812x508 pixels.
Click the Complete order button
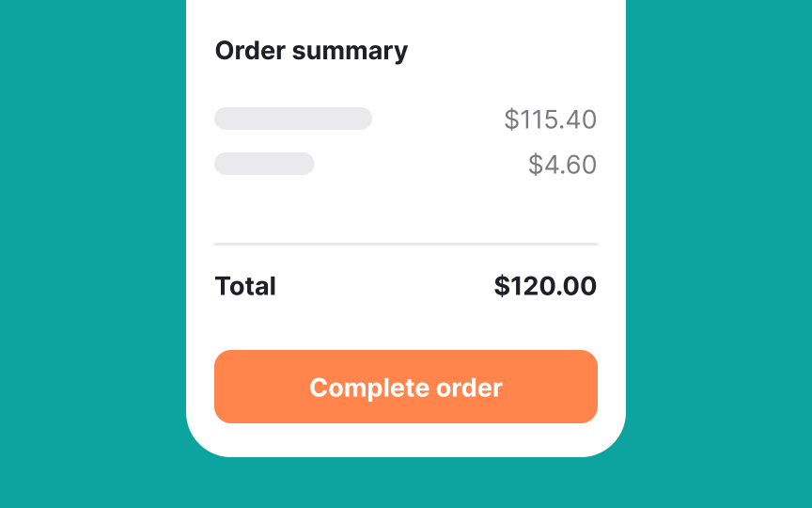click(x=405, y=387)
